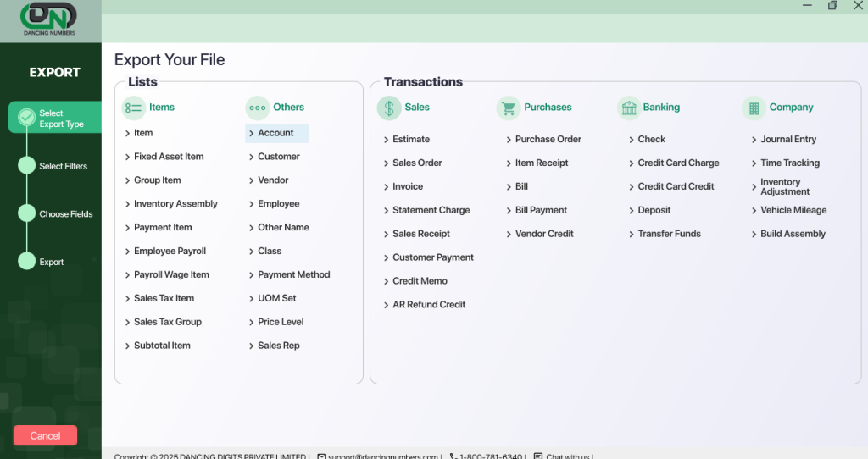
Task: Choose Sales Tax Item
Action: [x=164, y=298]
